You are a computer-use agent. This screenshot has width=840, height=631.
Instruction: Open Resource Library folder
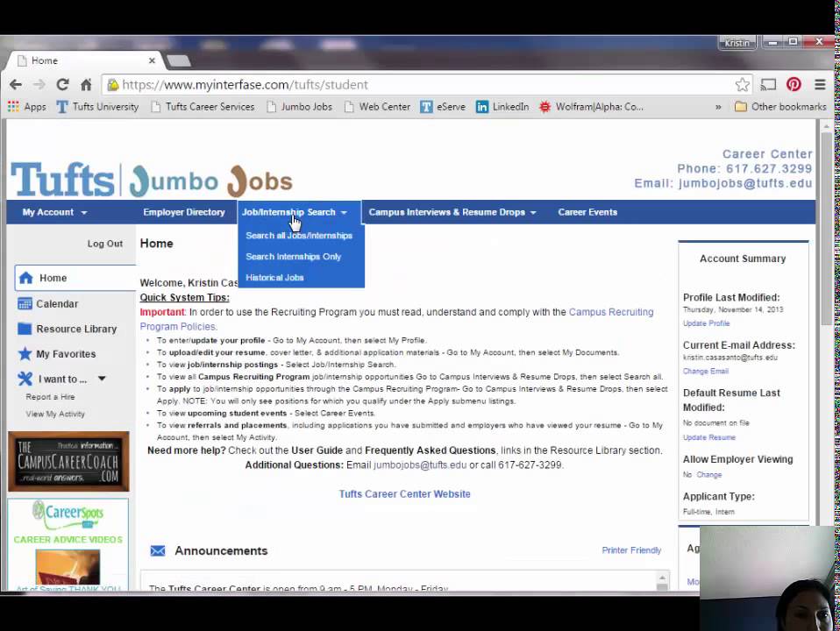point(67,329)
